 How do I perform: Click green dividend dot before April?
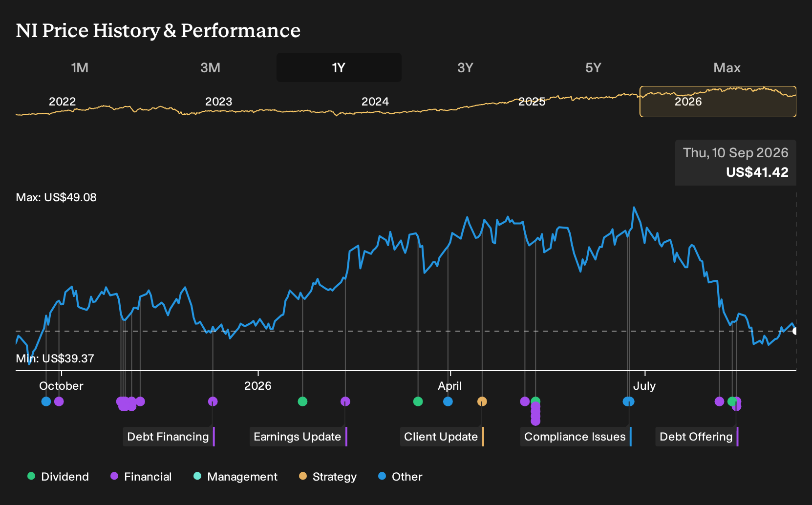coord(418,401)
